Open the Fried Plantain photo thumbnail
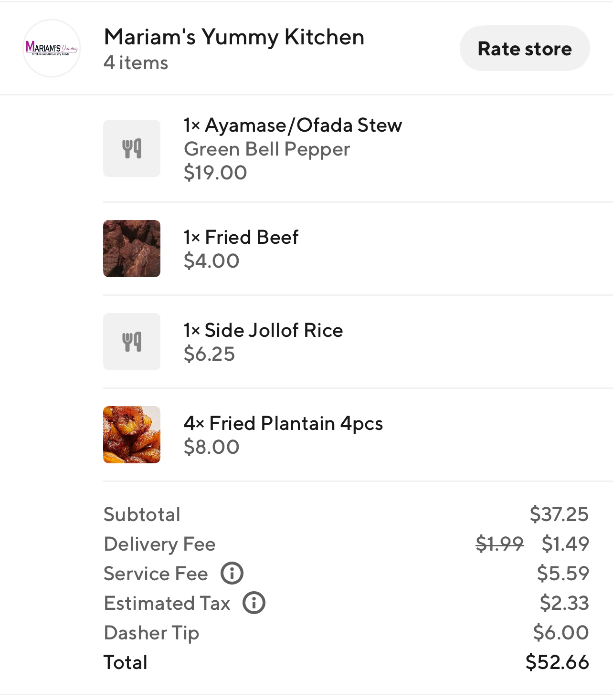This screenshot has height=700, width=613. [132, 435]
